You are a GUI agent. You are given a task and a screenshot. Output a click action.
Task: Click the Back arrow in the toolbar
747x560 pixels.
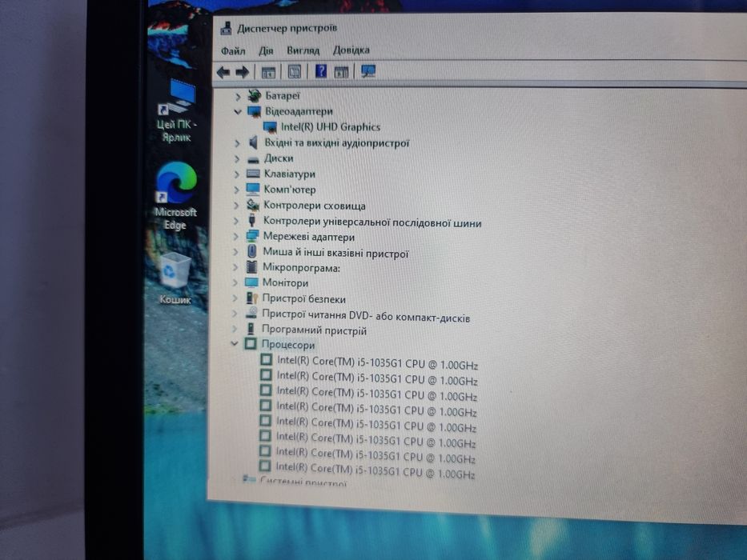(x=223, y=72)
